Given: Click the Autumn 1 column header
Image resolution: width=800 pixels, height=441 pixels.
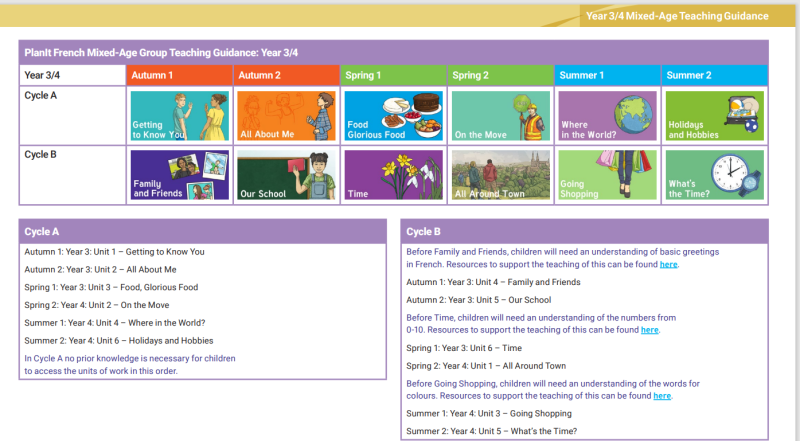Looking at the screenshot, I should point(180,75).
